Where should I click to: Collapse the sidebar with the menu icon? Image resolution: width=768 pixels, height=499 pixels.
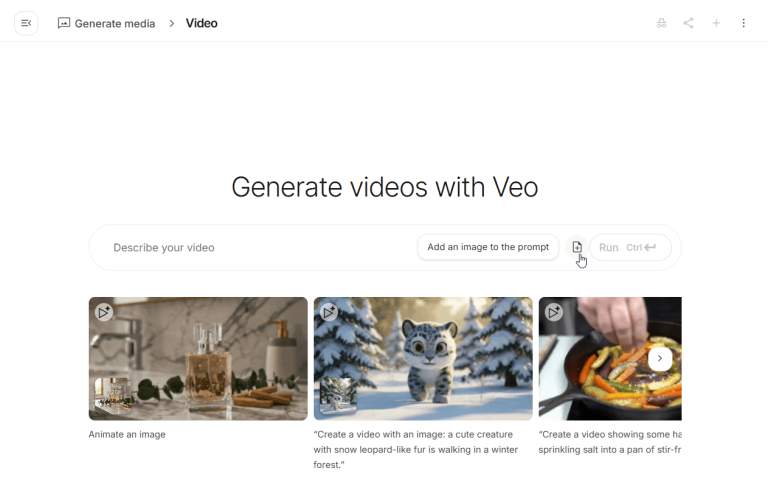[x=26, y=23]
